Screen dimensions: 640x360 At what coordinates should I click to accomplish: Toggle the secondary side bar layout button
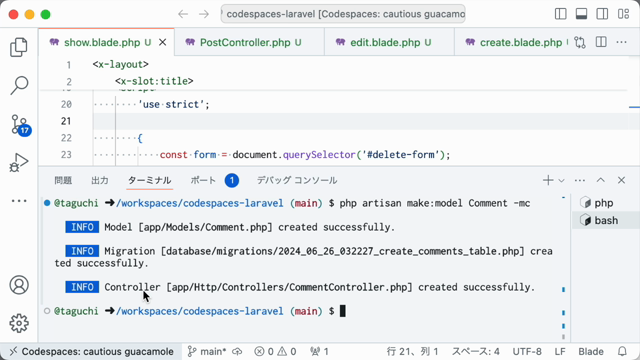tap(602, 14)
